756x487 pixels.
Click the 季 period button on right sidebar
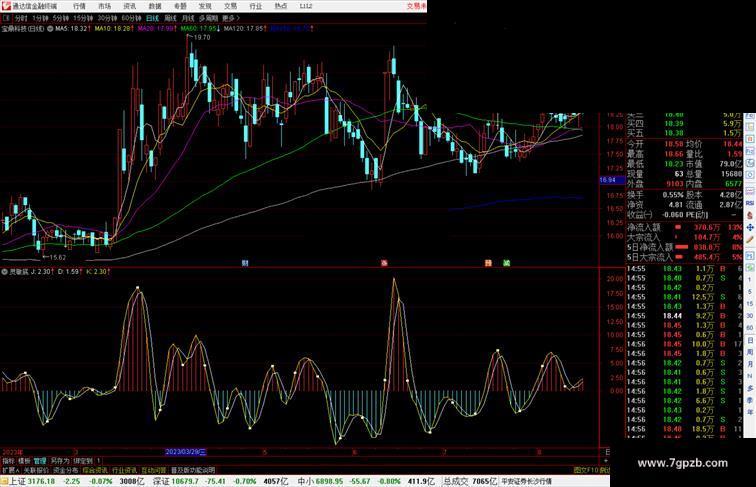(750, 400)
